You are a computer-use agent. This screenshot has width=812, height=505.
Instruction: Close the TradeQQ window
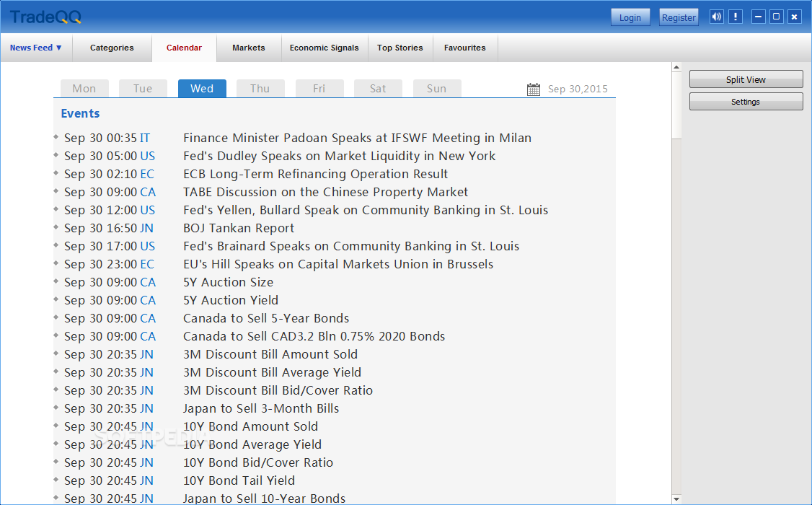795,17
